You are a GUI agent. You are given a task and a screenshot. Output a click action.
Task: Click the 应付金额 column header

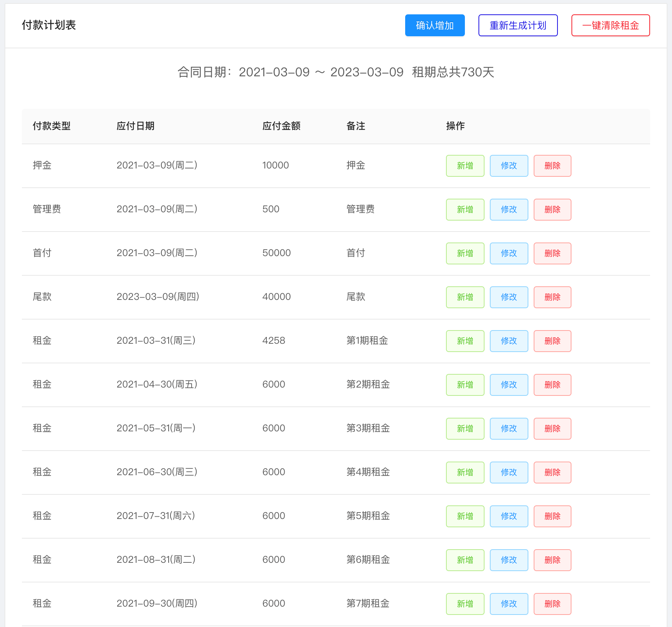281,126
